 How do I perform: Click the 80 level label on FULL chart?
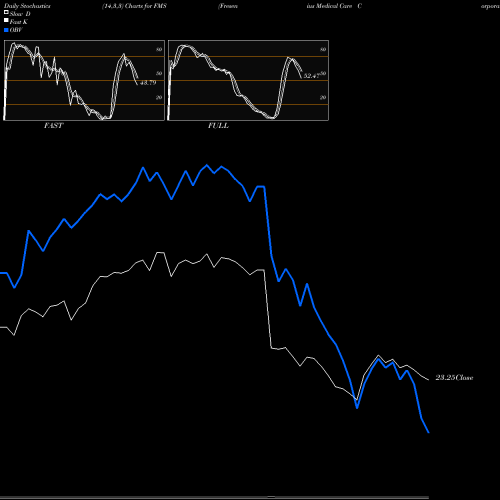click(x=323, y=49)
